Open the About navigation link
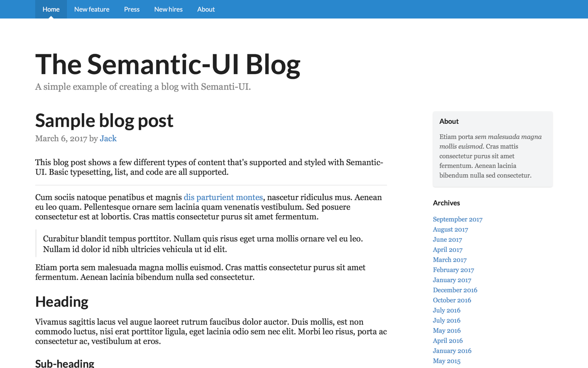Viewport: 588px width, 368px height. tap(206, 9)
